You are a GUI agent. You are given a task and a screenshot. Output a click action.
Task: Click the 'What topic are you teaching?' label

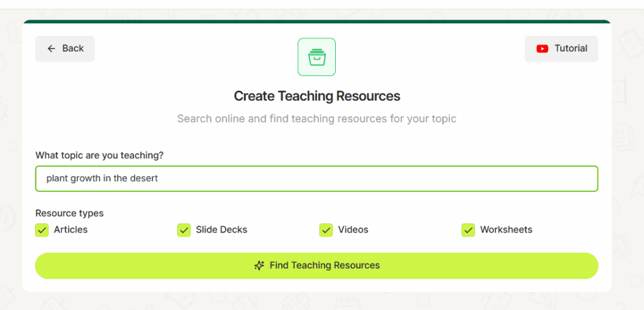click(99, 155)
